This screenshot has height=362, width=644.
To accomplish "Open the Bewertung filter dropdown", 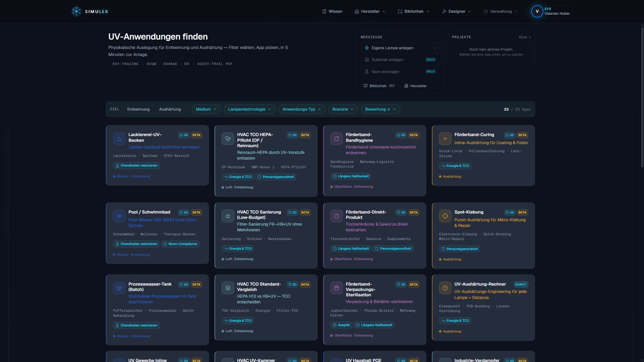I will click(381, 109).
